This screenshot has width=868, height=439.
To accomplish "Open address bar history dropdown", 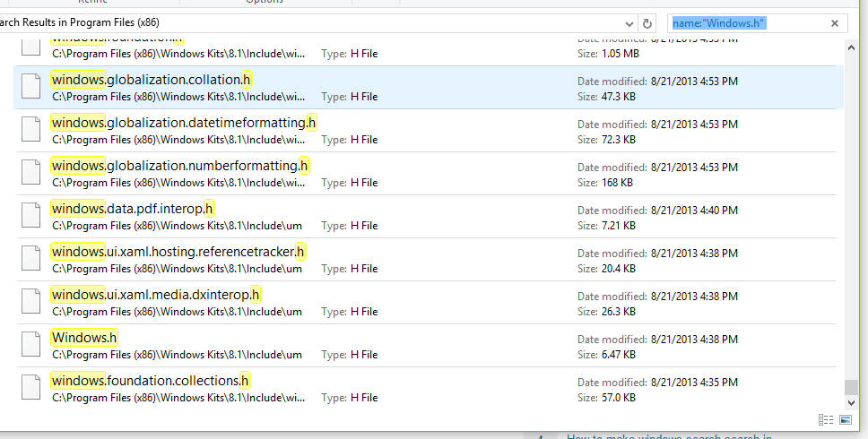I will [629, 24].
